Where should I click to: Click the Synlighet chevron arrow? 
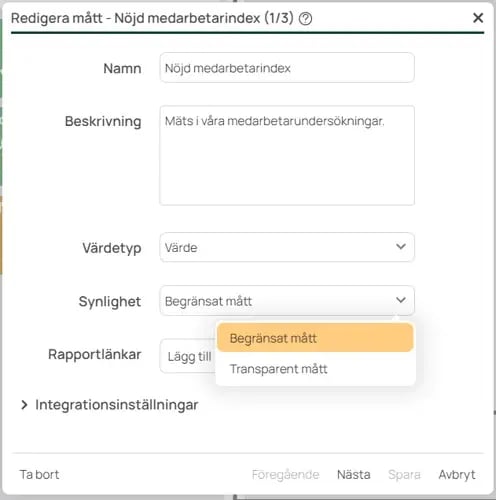[401, 300]
